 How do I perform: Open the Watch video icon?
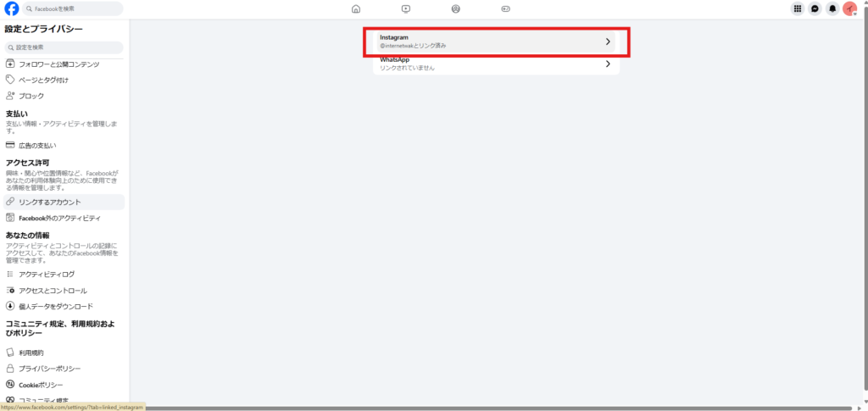click(406, 8)
